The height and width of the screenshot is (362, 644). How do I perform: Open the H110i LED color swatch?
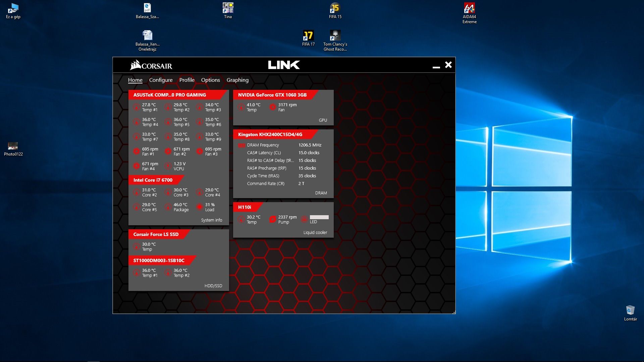(319, 217)
